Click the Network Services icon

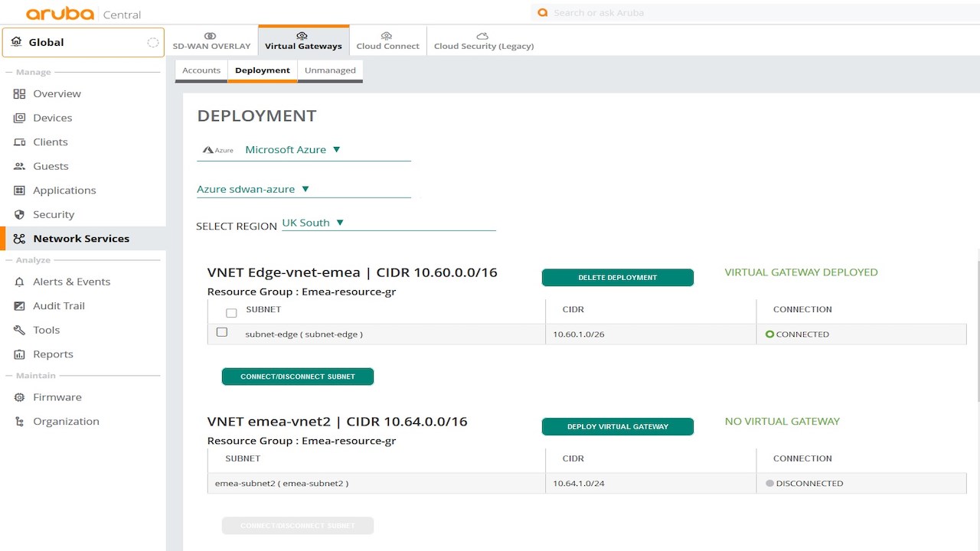(20, 239)
